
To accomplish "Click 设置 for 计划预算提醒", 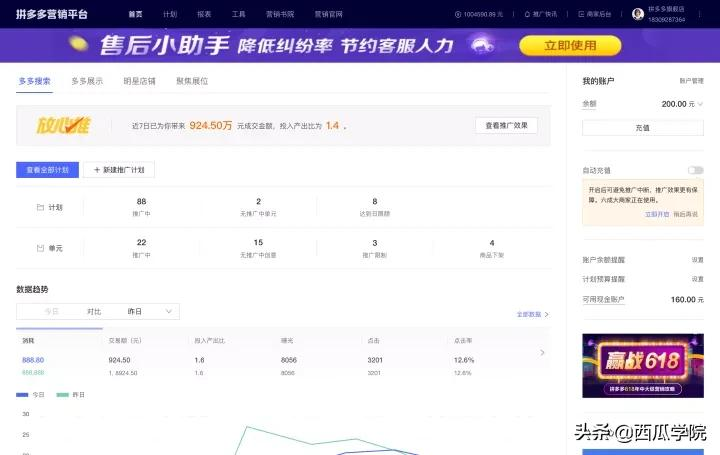I will [x=698, y=279].
